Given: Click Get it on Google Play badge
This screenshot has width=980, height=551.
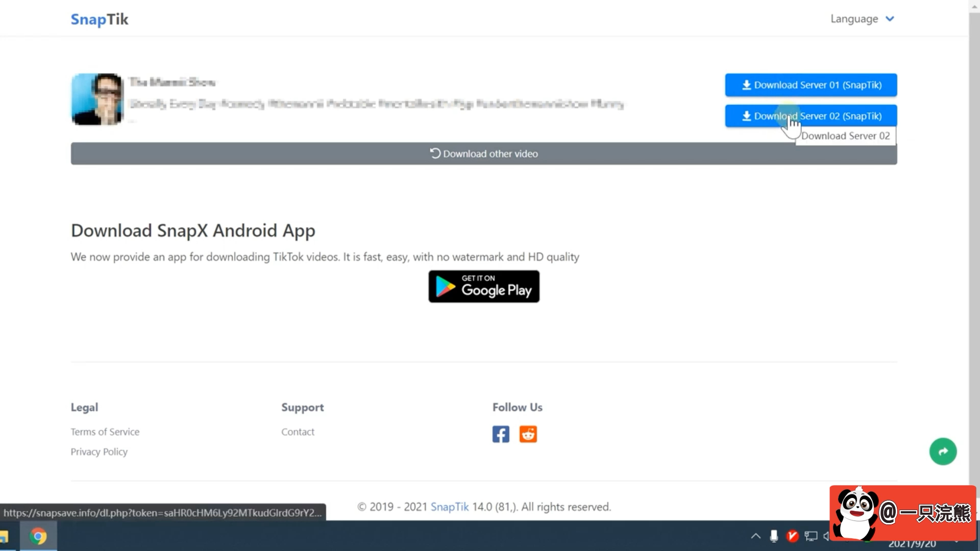Looking at the screenshot, I should pos(484,286).
